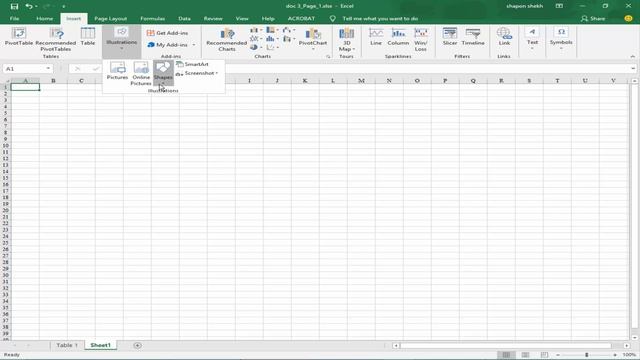Click the vertical scrollbar down arrow
This screenshot has height=360, width=640.
click(634, 338)
